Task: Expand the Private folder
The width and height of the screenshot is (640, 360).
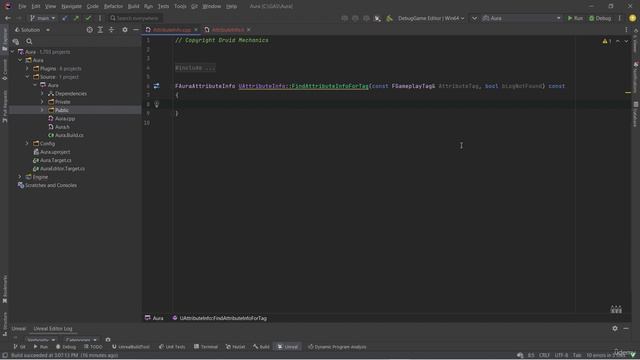Action: click(x=42, y=102)
